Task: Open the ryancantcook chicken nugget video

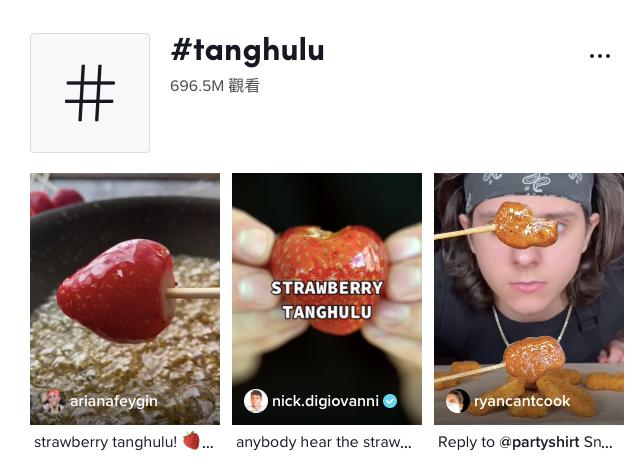Action: click(529, 299)
